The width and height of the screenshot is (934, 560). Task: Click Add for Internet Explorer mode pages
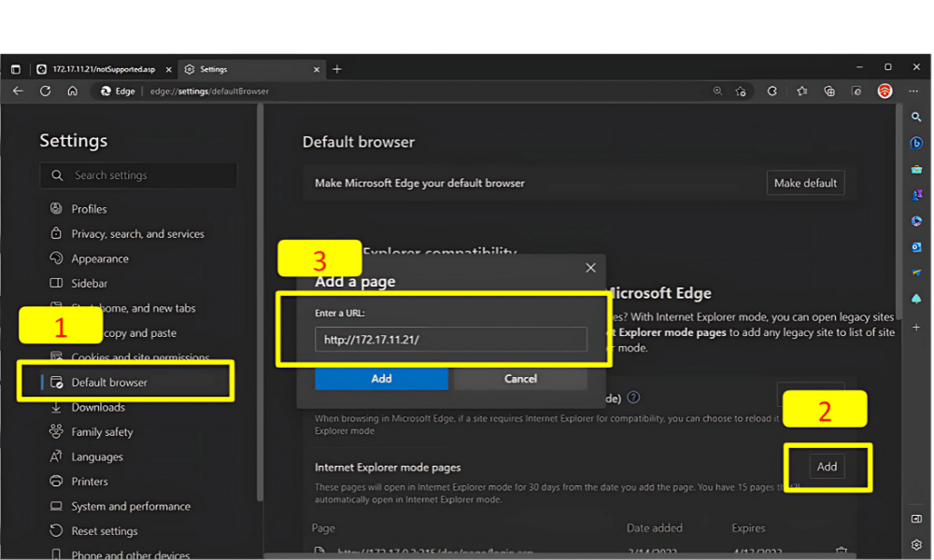pyautogui.click(x=827, y=468)
